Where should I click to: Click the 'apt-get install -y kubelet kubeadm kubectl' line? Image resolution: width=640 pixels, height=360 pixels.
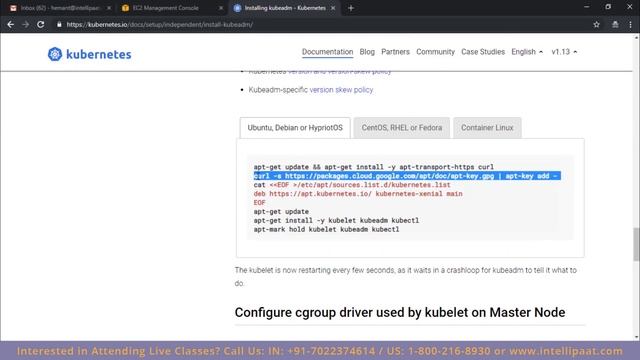[x=336, y=220]
